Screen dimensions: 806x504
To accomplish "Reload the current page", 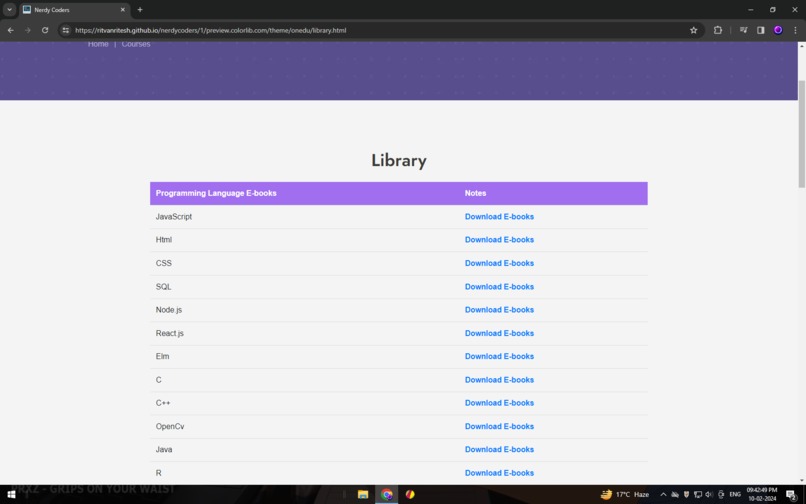I will pos(45,30).
